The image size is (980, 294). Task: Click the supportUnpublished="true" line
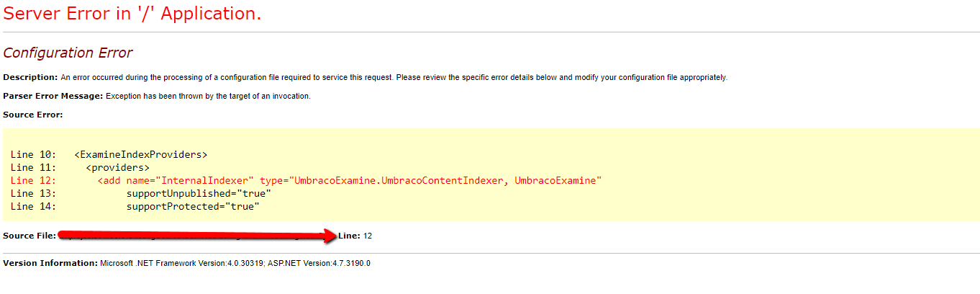199,194
